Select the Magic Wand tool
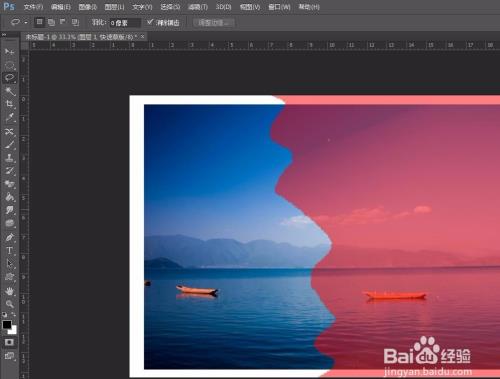The width and height of the screenshot is (500, 379). pos(10,91)
